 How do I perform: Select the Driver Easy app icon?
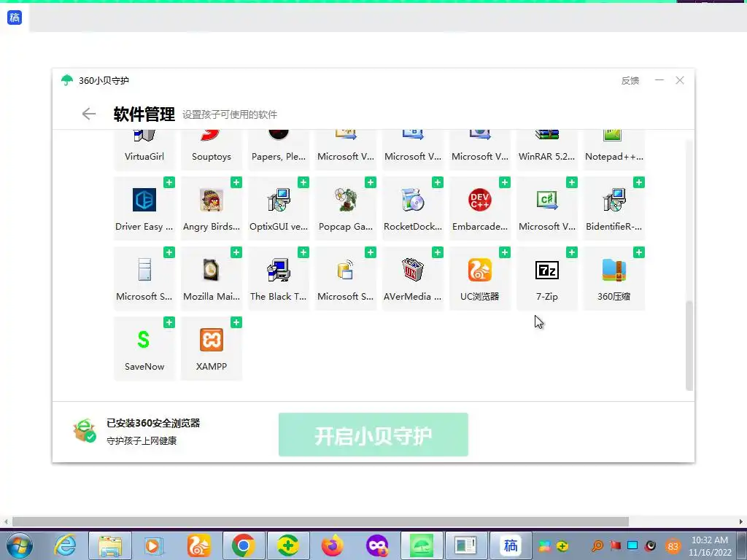(144, 200)
